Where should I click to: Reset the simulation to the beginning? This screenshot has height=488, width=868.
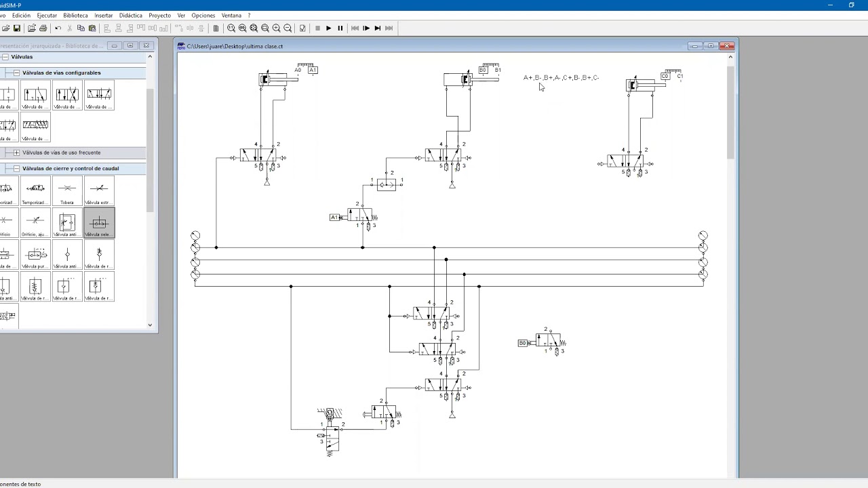click(x=355, y=28)
